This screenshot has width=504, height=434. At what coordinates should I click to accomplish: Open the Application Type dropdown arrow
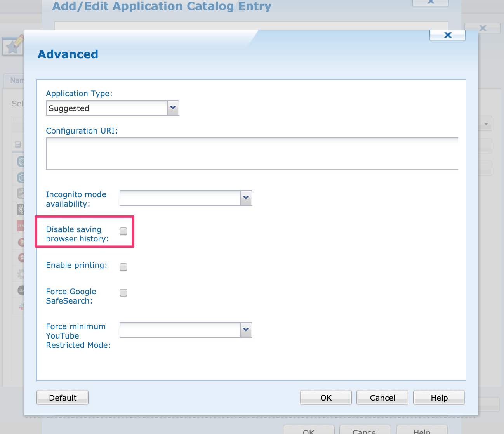tap(173, 108)
